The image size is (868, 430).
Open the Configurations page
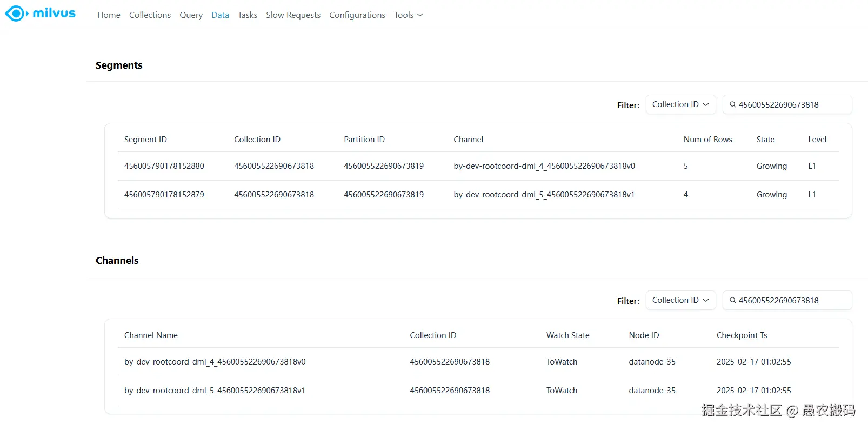pos(357,15)
